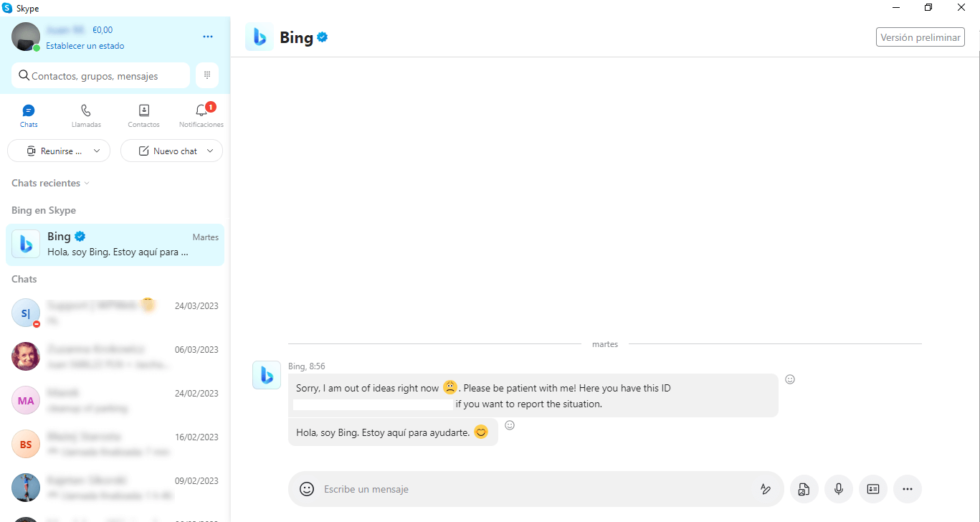
Task: Click the Contactos, grupos, mensajes search field
Action: [101, 75]
